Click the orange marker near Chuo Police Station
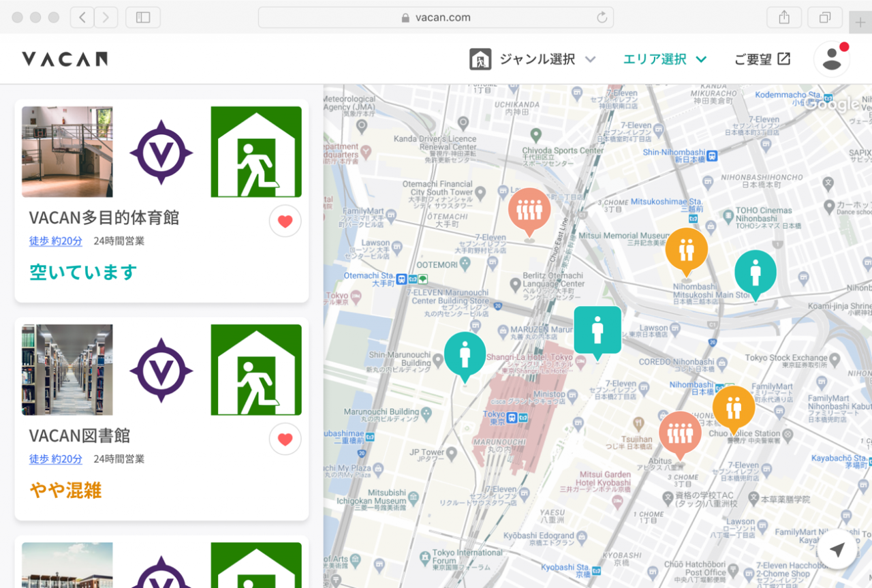Image resolution: width=872 pixels, height=588 pixels. (x=733, y=407)
